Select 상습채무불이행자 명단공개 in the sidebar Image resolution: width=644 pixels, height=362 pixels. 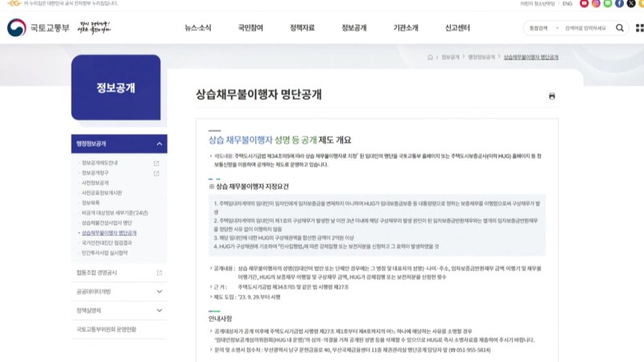pyautogui.click(x=109, y=232)
